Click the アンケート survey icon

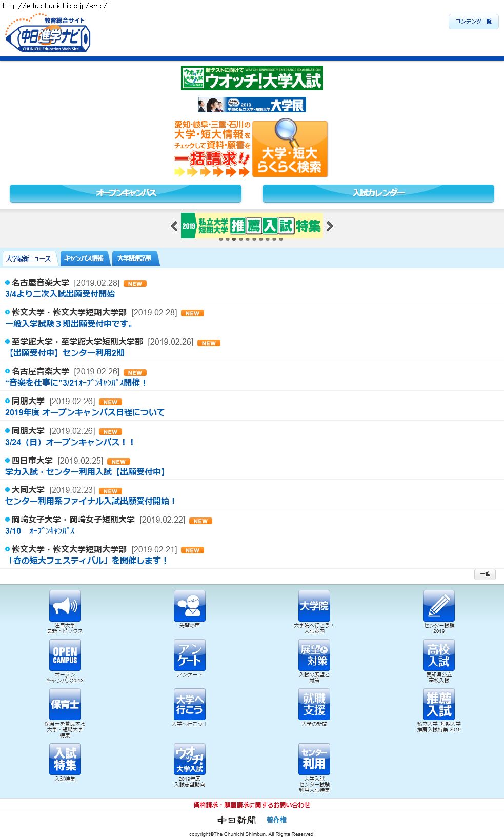coord(189,655)
